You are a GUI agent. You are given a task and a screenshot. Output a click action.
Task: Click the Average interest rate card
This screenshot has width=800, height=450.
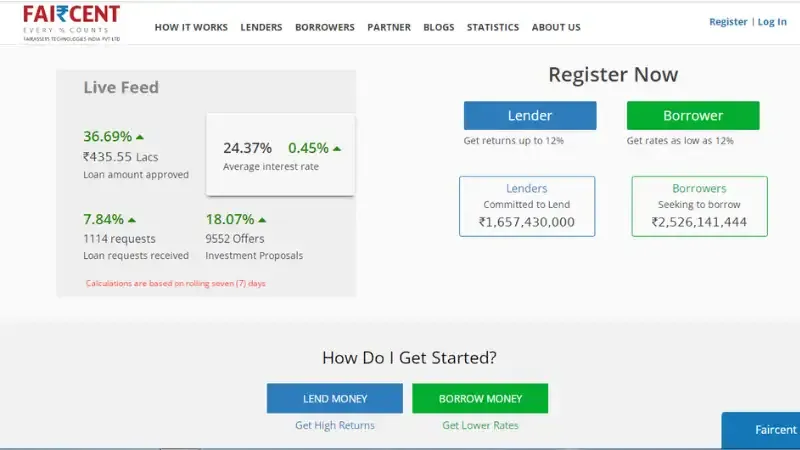coord(280,155)
